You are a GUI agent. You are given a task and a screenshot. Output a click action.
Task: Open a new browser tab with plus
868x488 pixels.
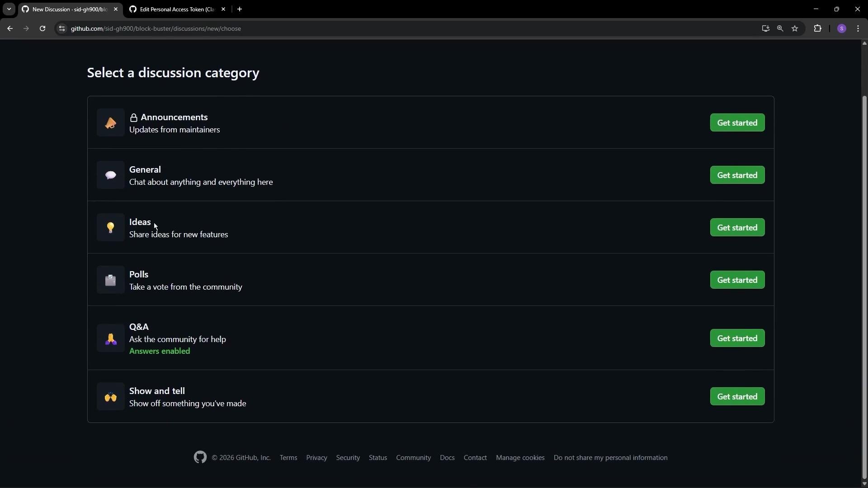(240, 9)
